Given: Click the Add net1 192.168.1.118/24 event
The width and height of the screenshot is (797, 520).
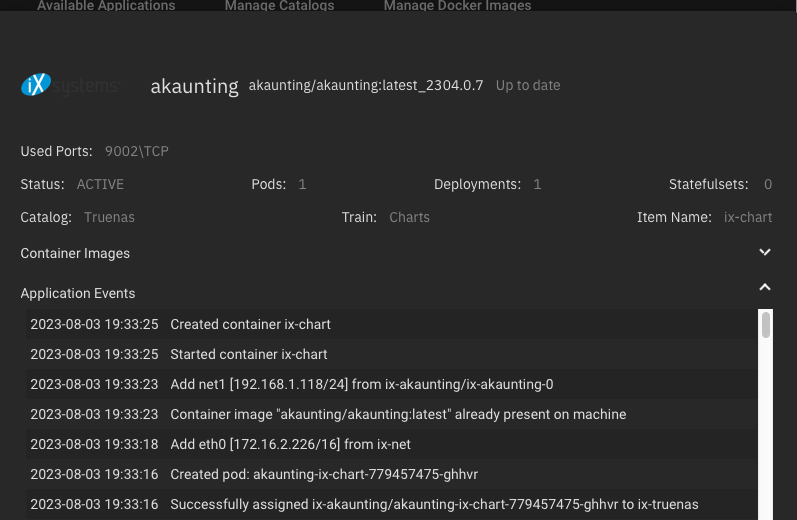Looking at the screenshot, I should (361, 384).
